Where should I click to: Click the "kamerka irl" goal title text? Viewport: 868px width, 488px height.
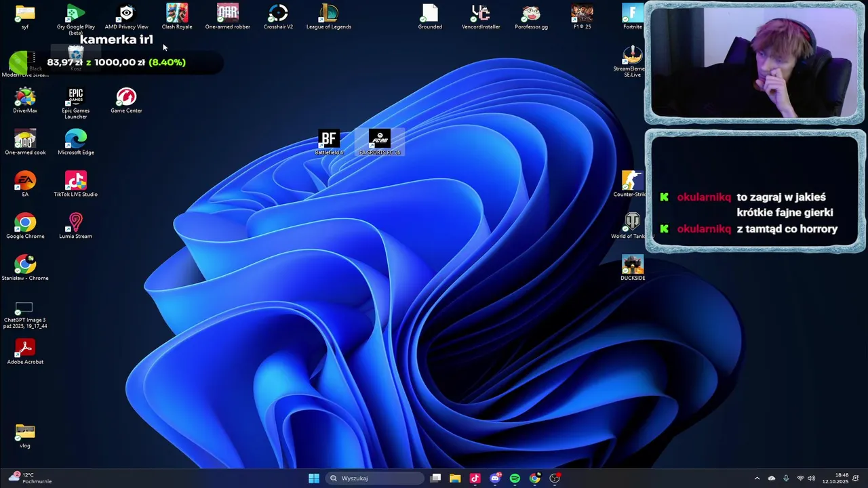(x=117, y=39)
